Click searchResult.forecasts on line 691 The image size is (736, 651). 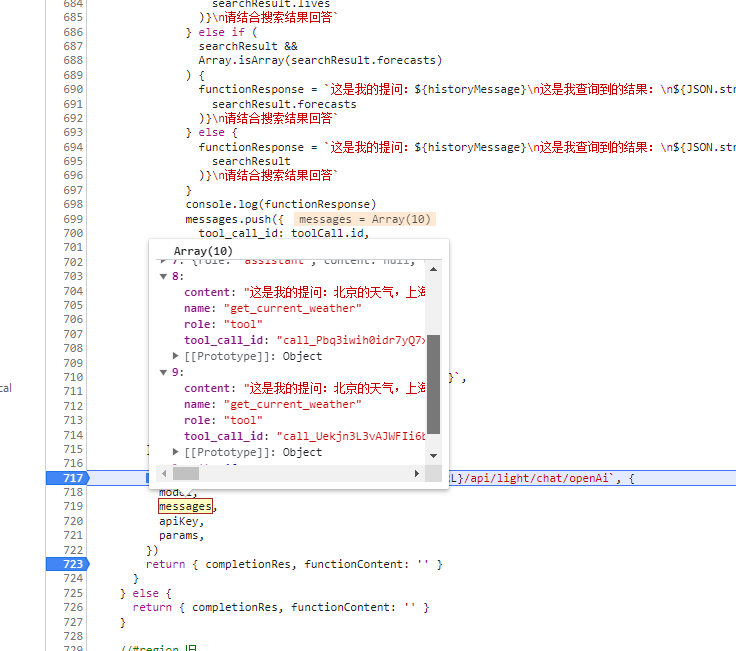tap(284, 104)
